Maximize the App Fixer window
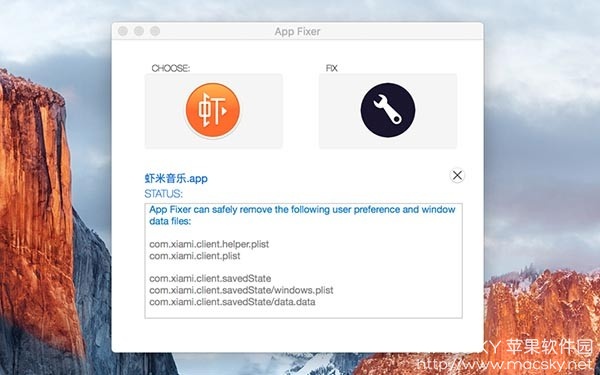Screen dimensions: 600x375 point(155,31)
